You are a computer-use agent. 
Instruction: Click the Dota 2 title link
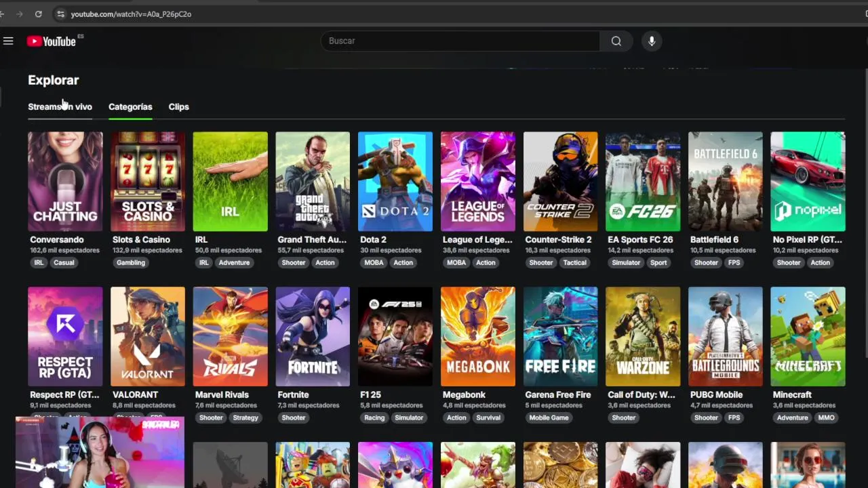(373, 239)
